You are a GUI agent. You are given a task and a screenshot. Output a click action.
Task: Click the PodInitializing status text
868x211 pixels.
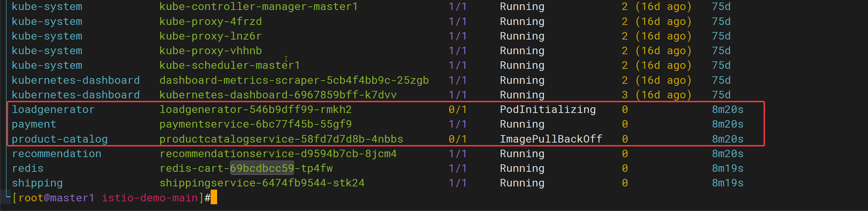point(548,110)
